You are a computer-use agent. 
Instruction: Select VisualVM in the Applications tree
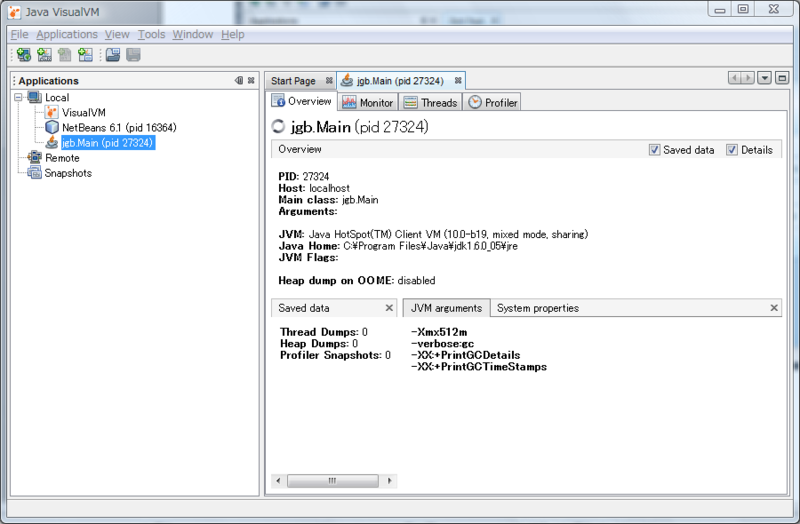[84, 112]
